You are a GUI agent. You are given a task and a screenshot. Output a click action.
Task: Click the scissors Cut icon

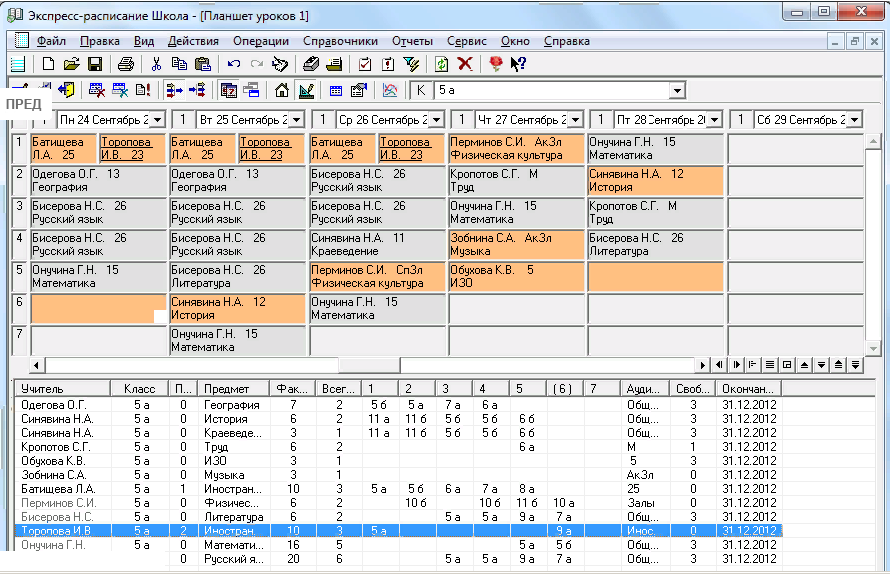coord(156,64)
